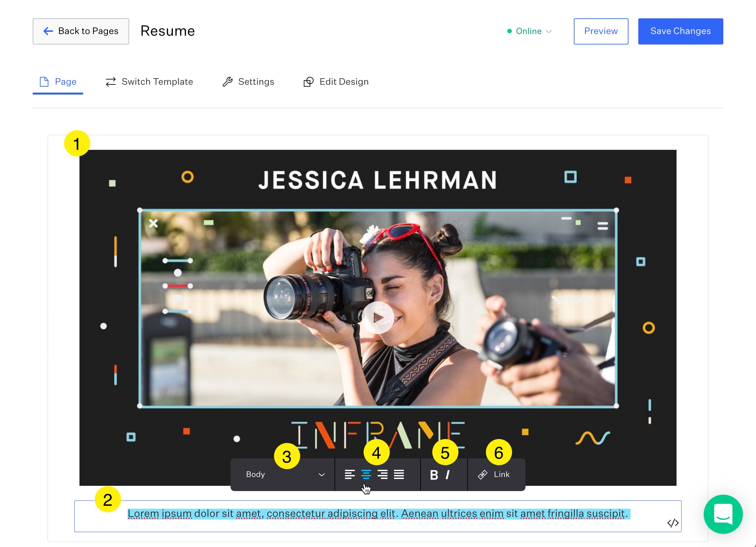The width and height of the screenshot is (756, 547).
Task: Justify the selected text
Action: (399, 474)
